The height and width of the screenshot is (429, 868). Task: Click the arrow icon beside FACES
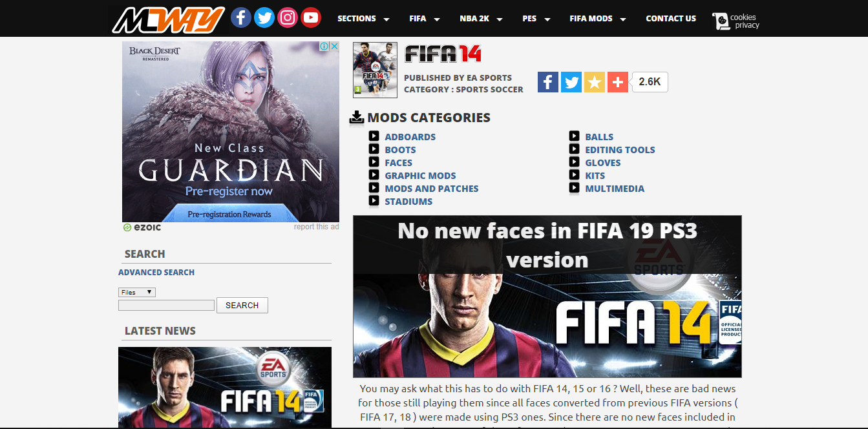(374, 162)
